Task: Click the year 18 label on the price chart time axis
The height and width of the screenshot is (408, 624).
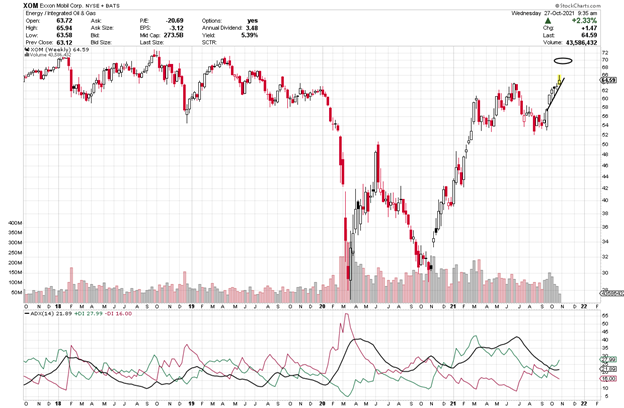Action: [58, 306]
